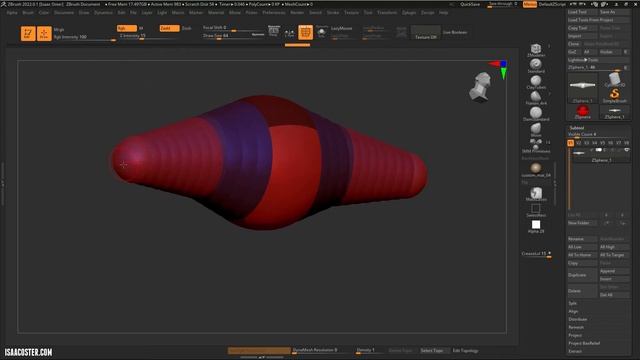Toggle the Mrgb channel button

click(59, 29)
